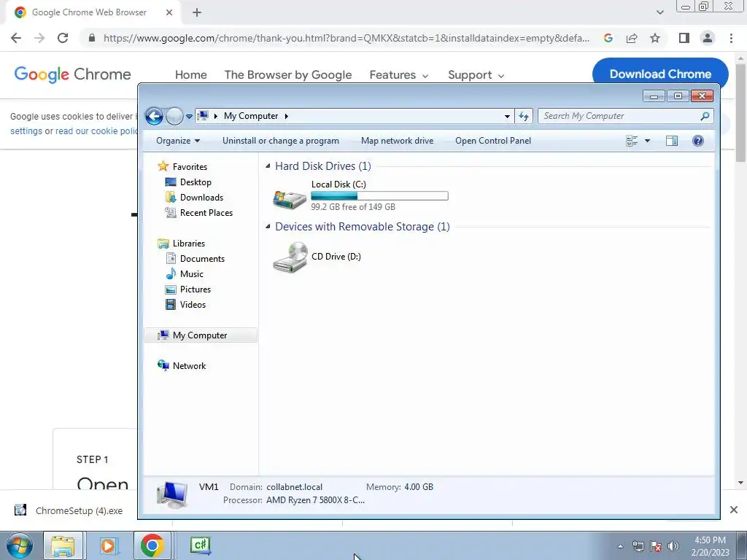Open the Pictures library
Screen dimensions: 747x560
click(x=196, y=289)
